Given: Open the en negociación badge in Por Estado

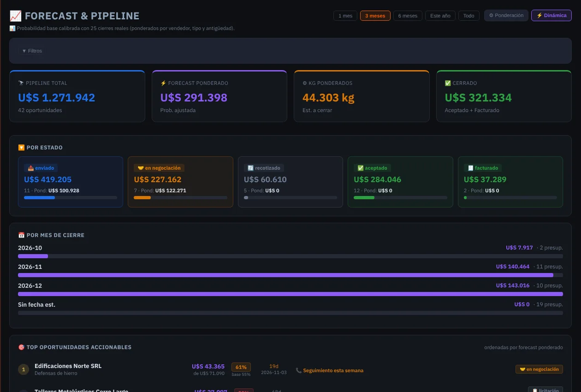Looking at the screenshot, I should coord(159,168).
